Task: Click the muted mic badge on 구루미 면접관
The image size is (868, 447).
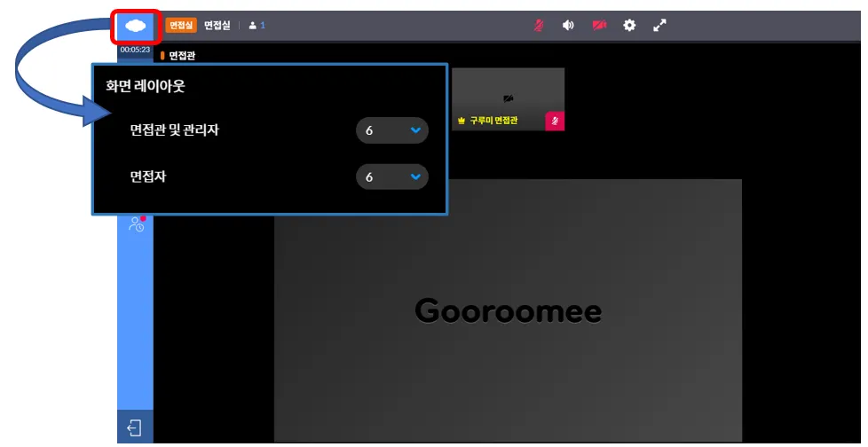Action: tap(555, 122)
